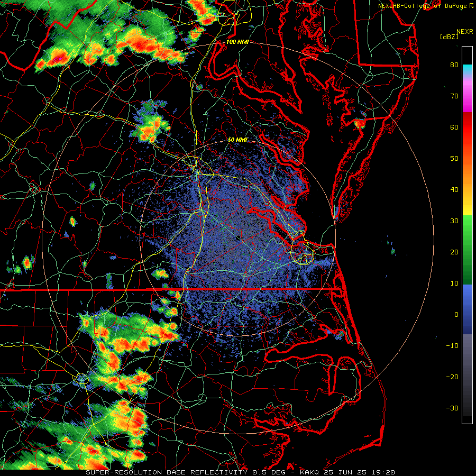Viewport: 476px width, 476px height.
Task: Click the KAKQ radar site identifier
Action: (310, 472)
